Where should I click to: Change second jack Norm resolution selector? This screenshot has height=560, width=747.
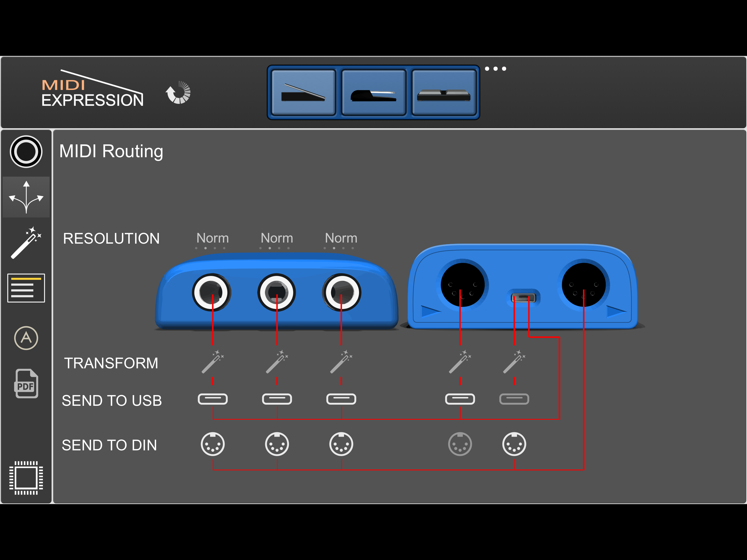[277, 238]
